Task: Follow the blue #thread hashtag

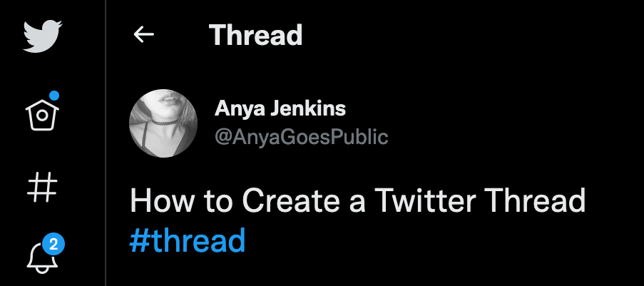Action: [188, 240]
